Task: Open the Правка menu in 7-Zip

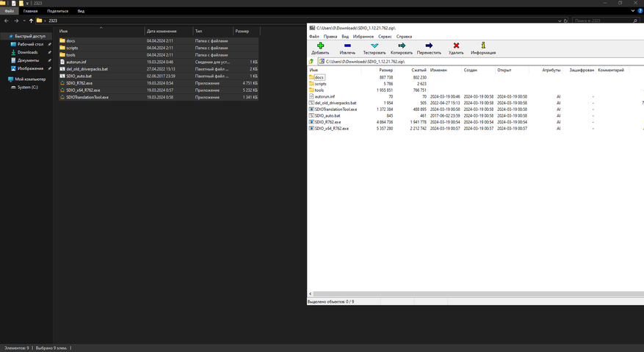Action: (x=330, y=37)
